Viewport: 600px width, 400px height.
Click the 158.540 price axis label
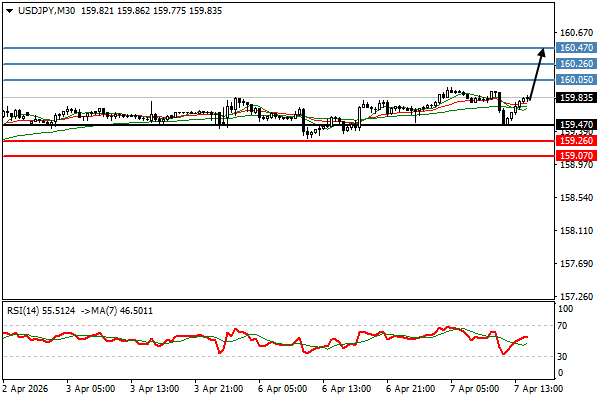coord(575,198)
